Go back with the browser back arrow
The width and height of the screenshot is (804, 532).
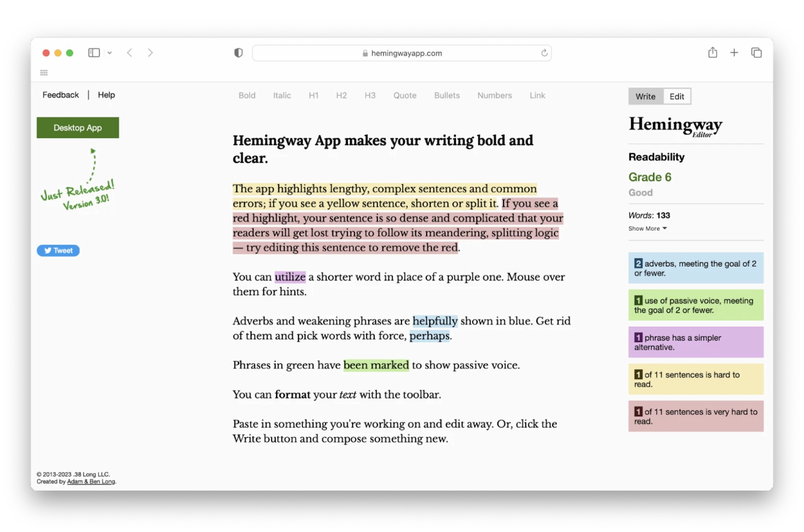click(130, 53)
